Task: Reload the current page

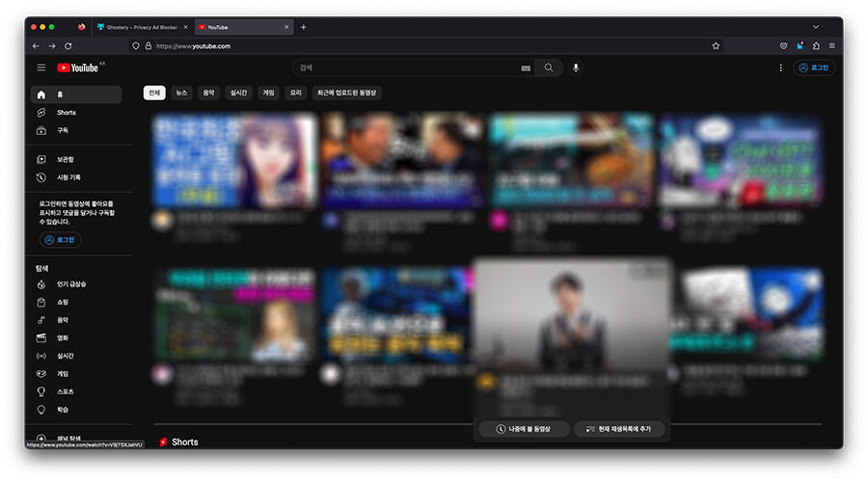Action: click(x=68, y=46)
